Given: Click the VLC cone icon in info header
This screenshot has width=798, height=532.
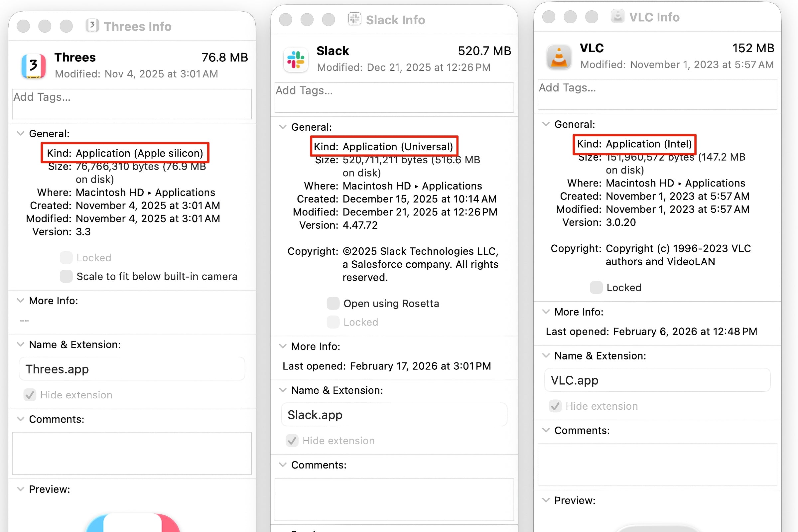Looking at the screenshot, I should pyautogui.click(x=559, y=57).
